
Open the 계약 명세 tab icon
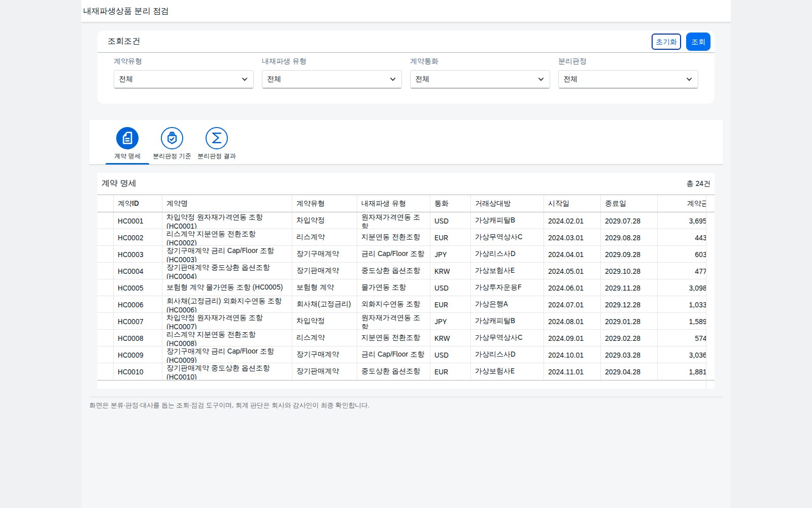127,138
